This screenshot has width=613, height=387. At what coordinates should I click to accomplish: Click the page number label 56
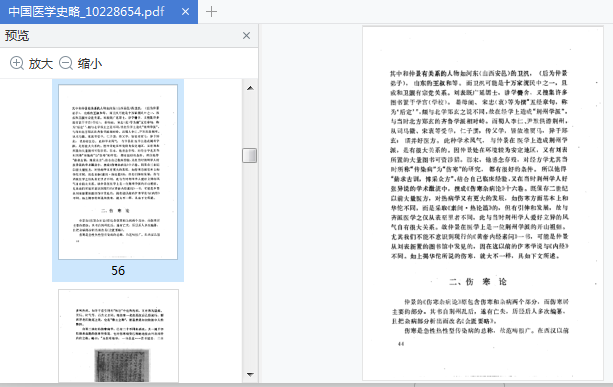click(x=118, y=271)
